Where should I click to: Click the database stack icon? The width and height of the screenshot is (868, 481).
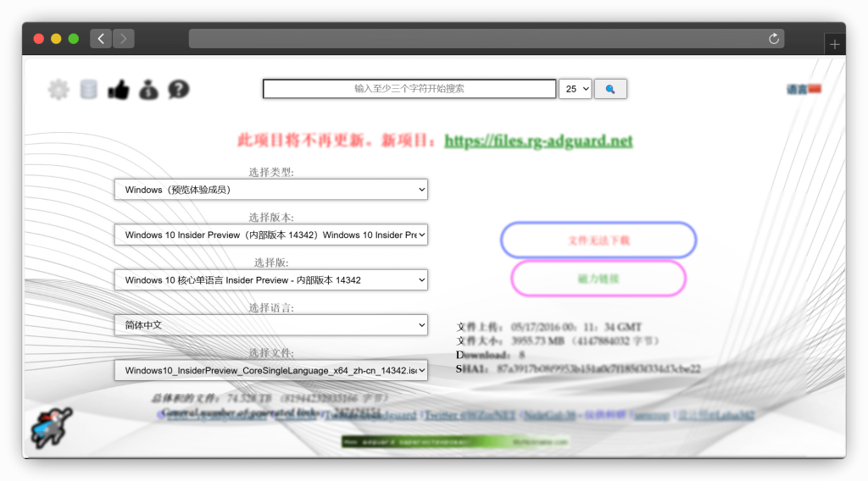pos(88,89)
